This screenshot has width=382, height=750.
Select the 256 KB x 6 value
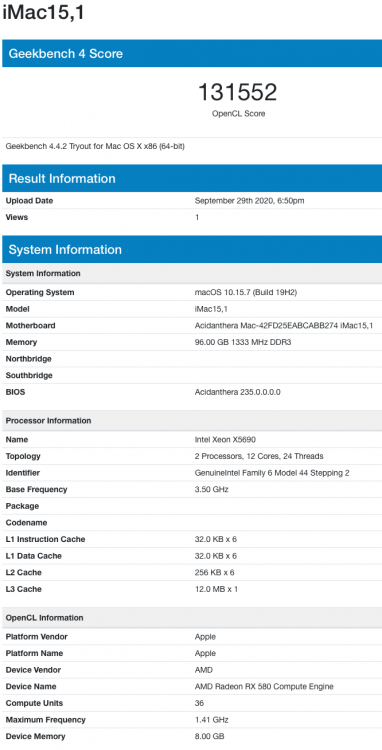tap(214, 573)
